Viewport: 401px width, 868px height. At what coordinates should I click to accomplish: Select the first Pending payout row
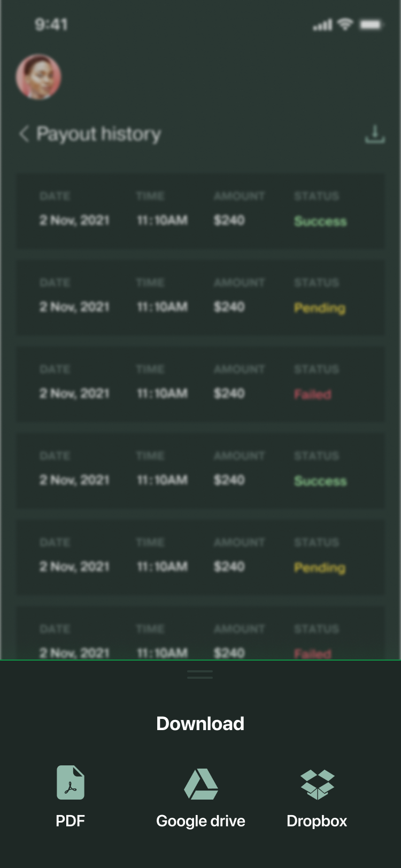pos(200,297)
